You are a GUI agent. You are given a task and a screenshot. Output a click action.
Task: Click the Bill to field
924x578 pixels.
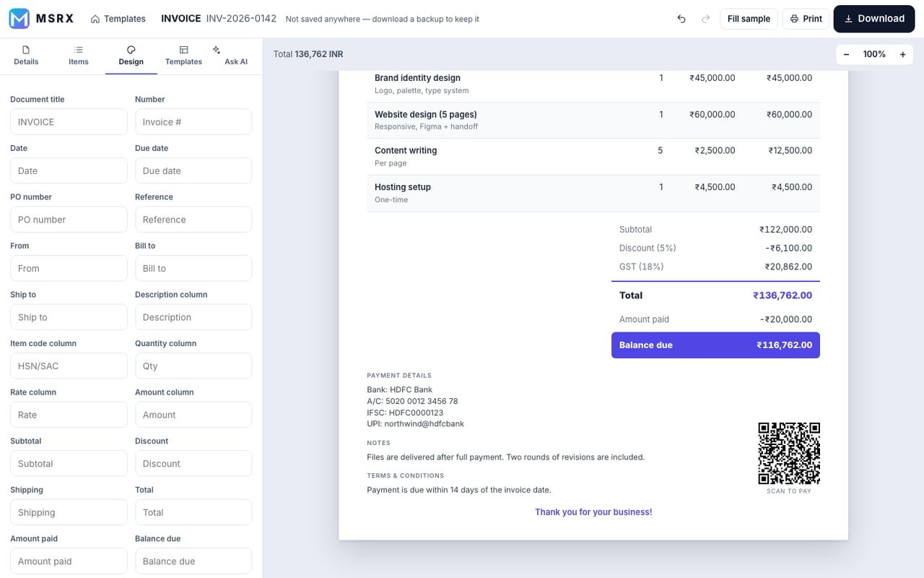193,268
